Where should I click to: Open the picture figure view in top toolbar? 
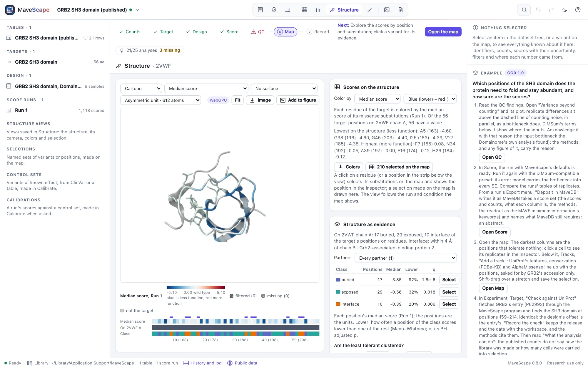pos(387,10)
